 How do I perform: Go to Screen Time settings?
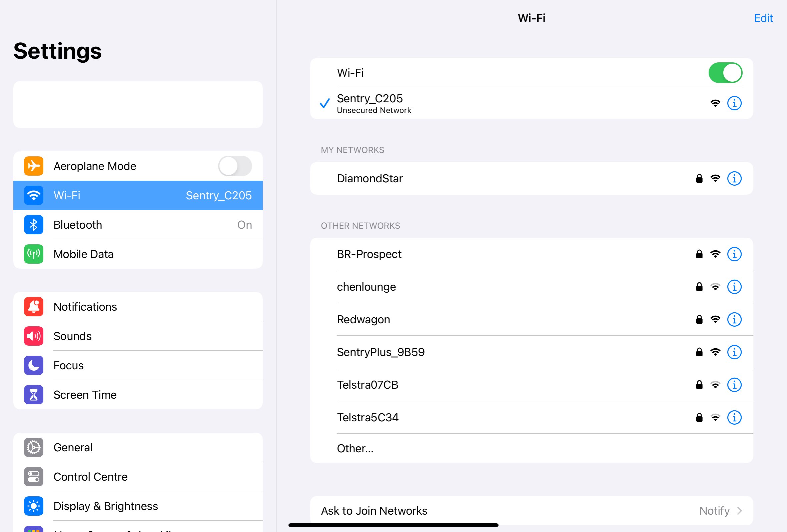138,395
